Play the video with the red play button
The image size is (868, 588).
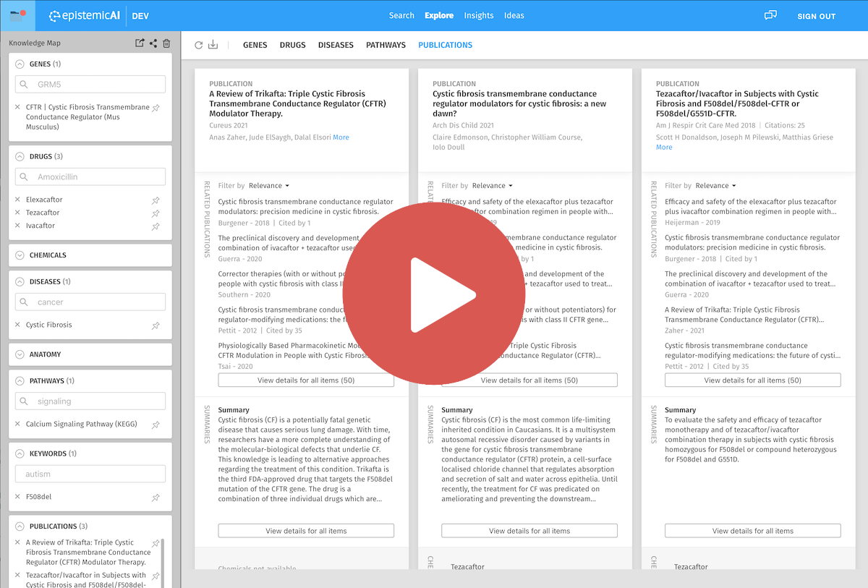(434, 294)
